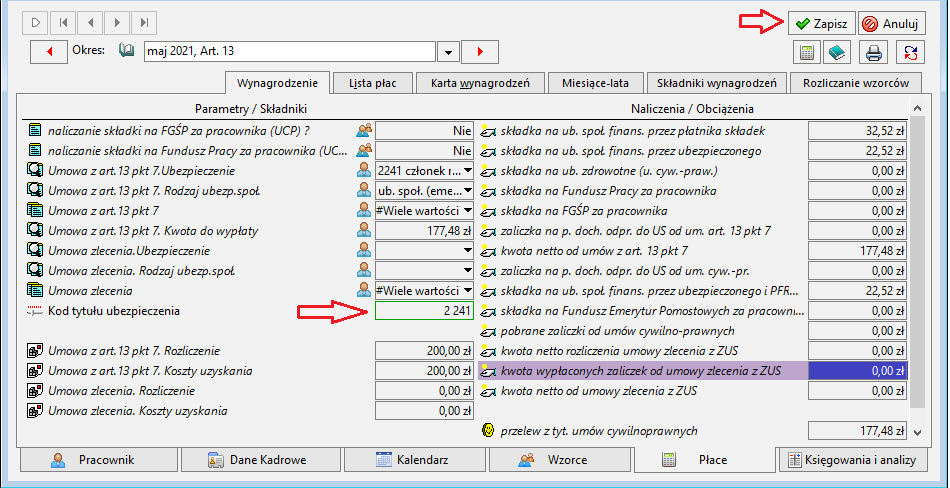
Task: Click Umowa z art.13 pkt 7. Koszty uzyskania value field
Action: click(x=424, y=371)
